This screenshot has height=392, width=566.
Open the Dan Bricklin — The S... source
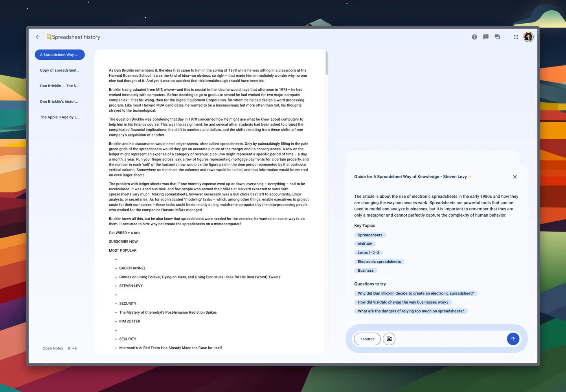click(x=60, y=86)
